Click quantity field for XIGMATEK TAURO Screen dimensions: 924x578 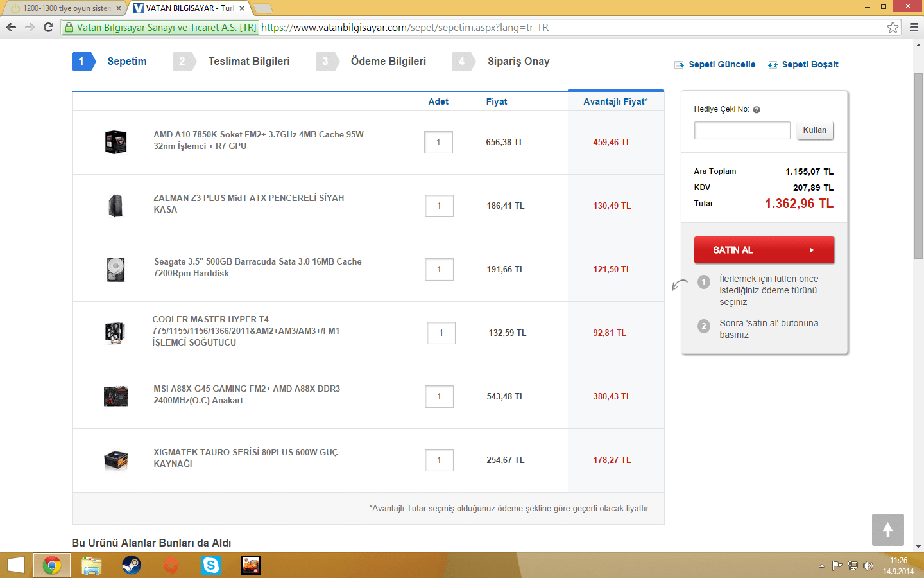439,460
